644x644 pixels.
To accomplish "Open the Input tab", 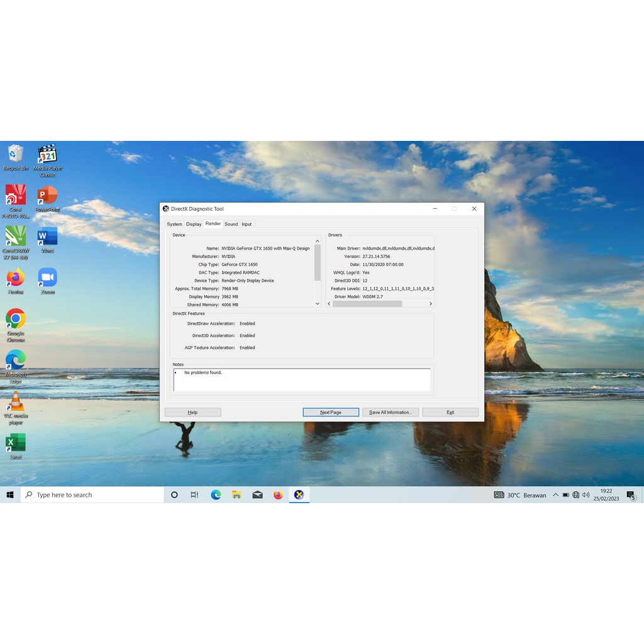I will (247, 225).
